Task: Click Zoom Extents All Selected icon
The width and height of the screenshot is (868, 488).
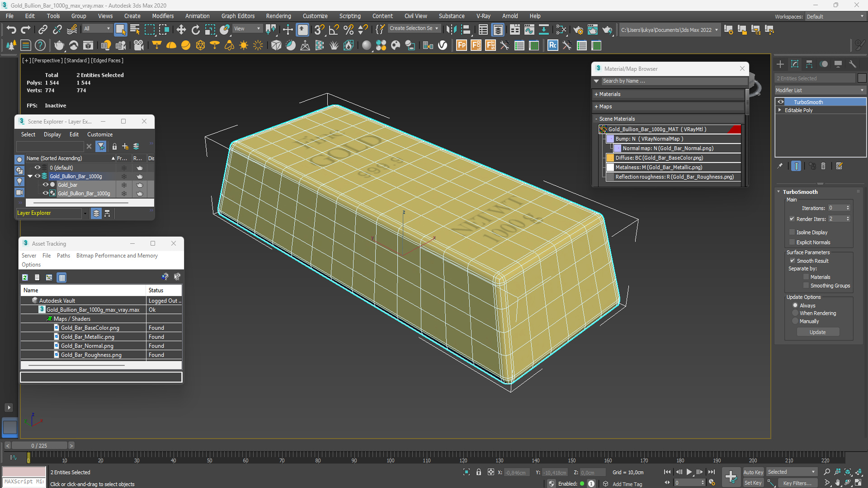Action: [x=858, y=472]
